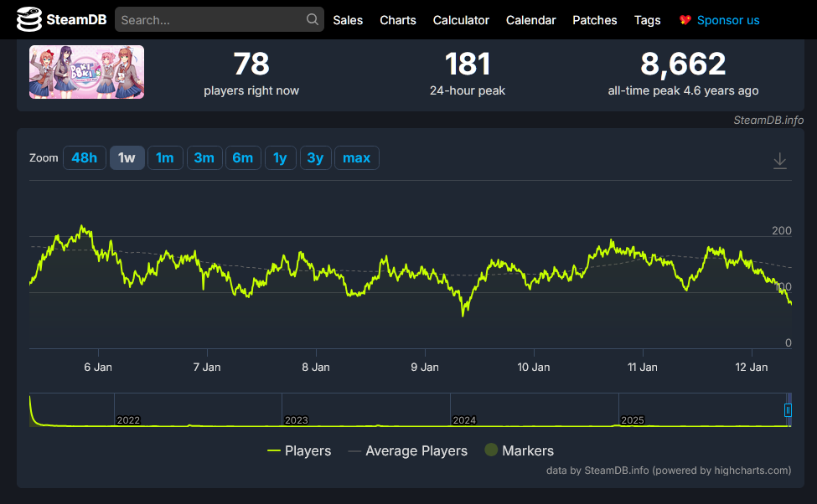
Task: Set zoom to 3y
Action: coord(315,157)
